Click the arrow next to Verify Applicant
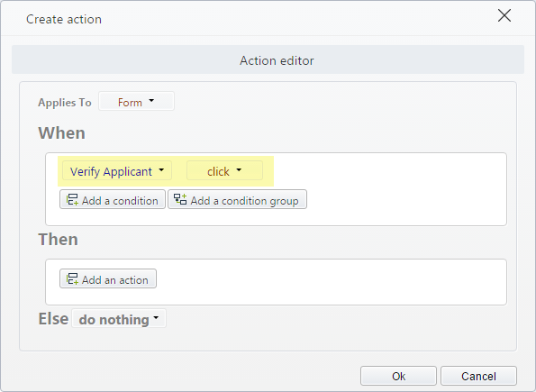 161,169
